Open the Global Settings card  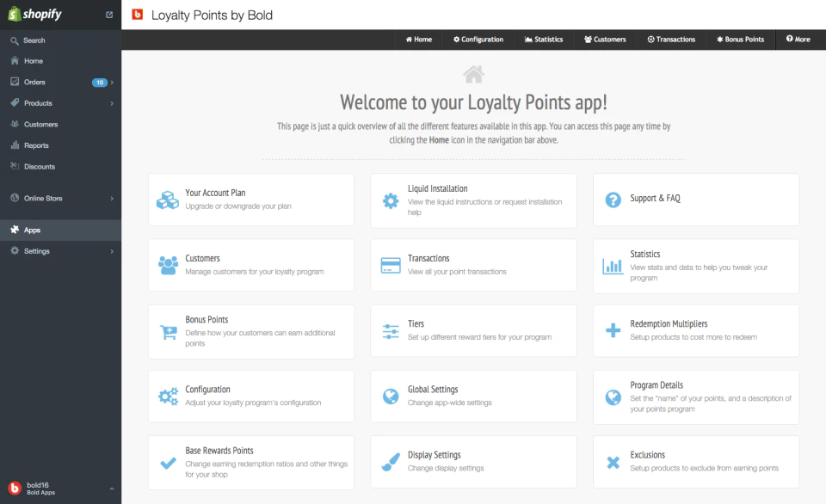473,396
